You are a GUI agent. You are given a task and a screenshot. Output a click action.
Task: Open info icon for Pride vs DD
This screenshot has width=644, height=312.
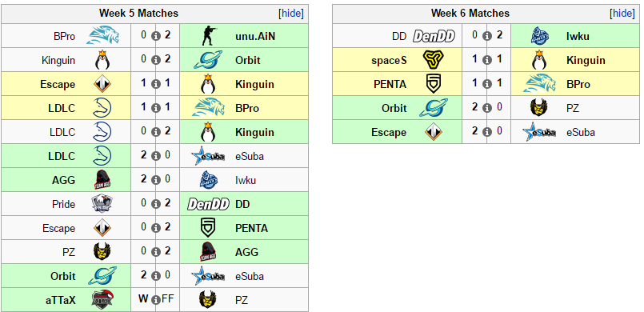coord(156,204)
